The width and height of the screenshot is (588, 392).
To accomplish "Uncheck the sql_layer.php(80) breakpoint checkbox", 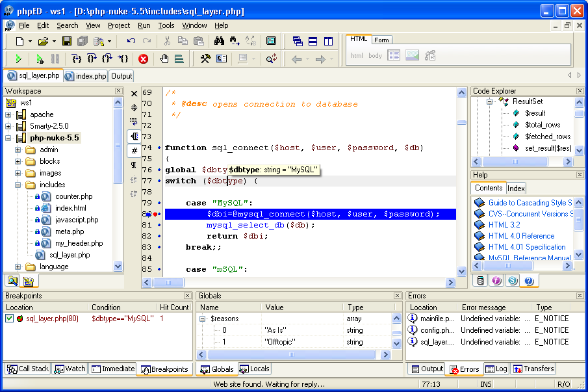I will 8,318.
